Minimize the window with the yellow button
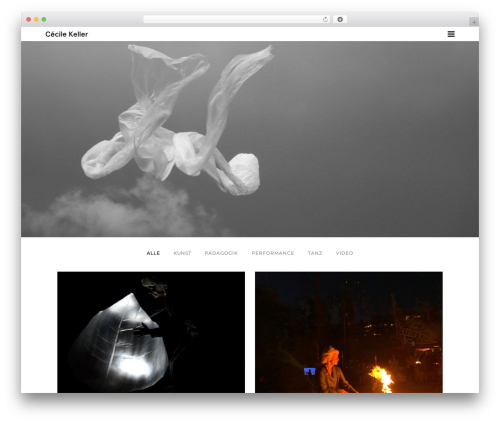The height and width of the screenshot is (423, 500). click(x=36, y=20)
